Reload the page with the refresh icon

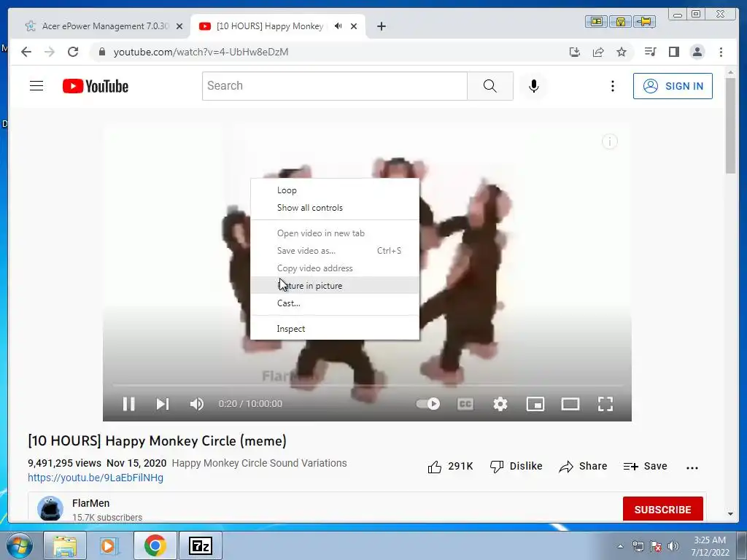click(x=73, y=52)
